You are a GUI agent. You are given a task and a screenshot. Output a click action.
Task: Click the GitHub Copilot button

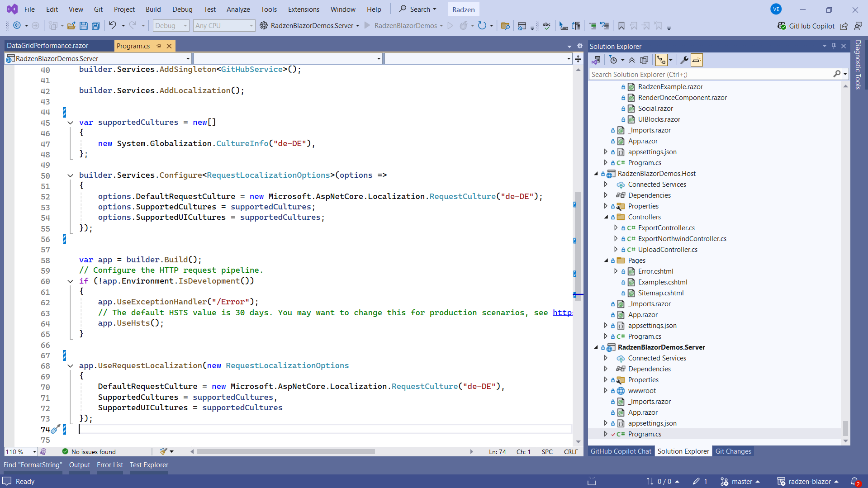tap(806, 26)
